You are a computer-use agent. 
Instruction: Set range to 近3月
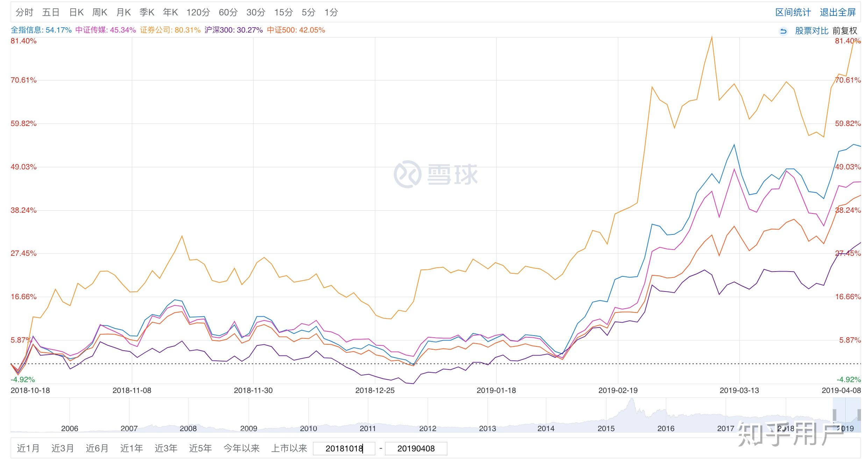click(x=63, y=448)
